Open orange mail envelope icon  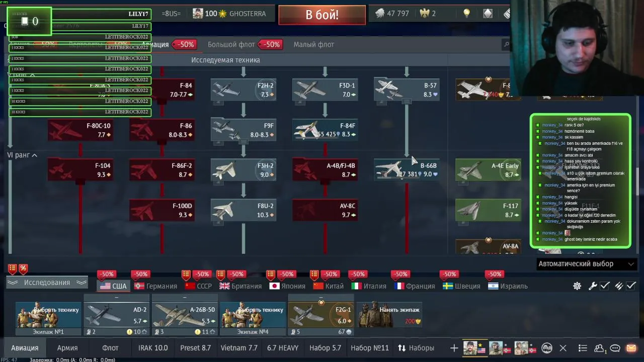click(631, 348)
